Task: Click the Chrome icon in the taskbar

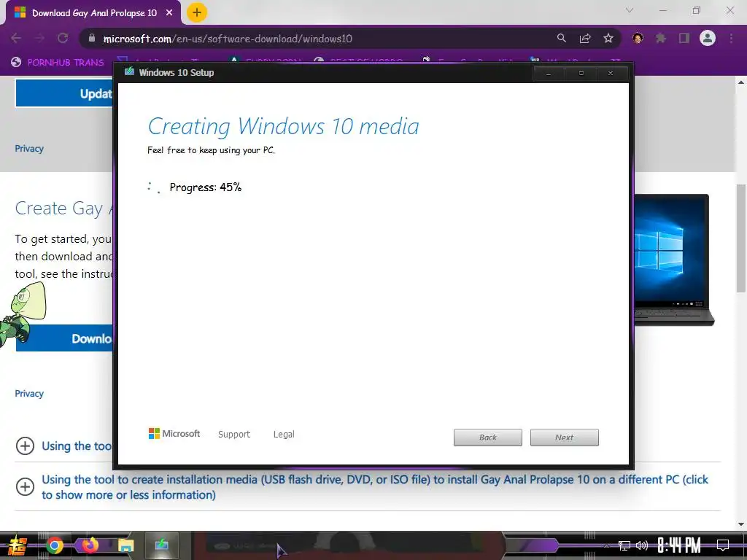Action: tap(55, 545)
